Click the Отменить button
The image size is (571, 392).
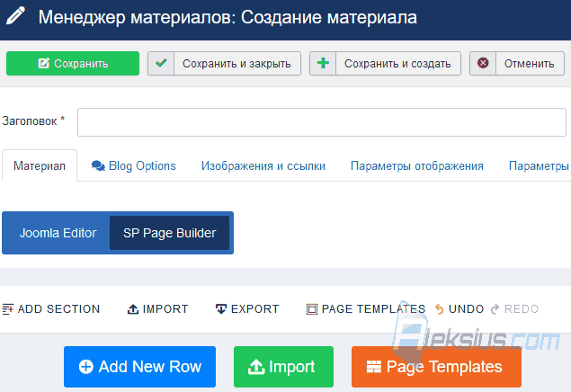[x=517, y=63]
